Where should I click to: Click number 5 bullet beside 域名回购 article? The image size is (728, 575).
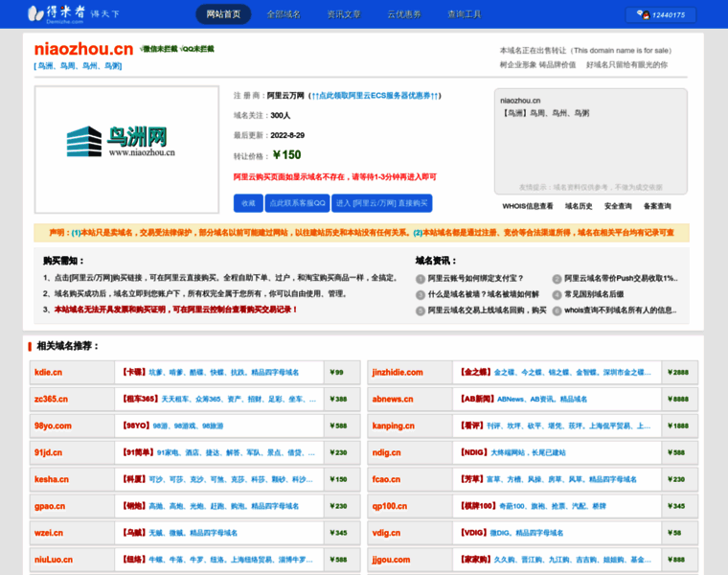tap(421, 310)
